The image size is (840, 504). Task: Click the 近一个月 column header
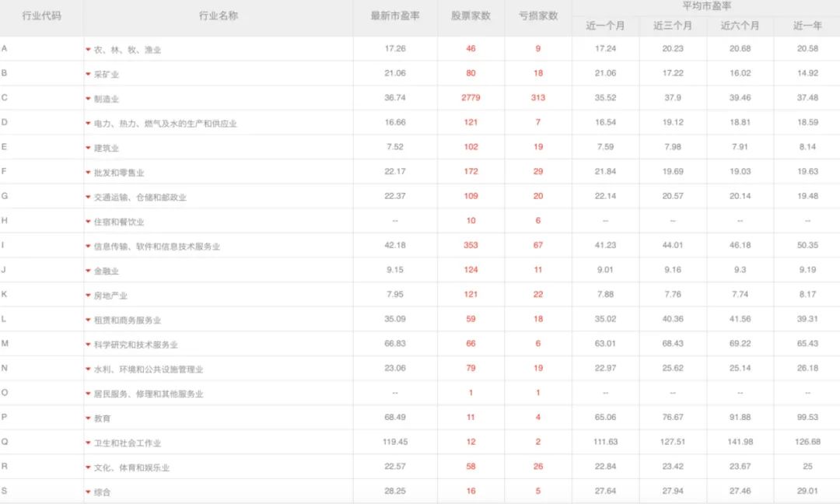point(607,26)
